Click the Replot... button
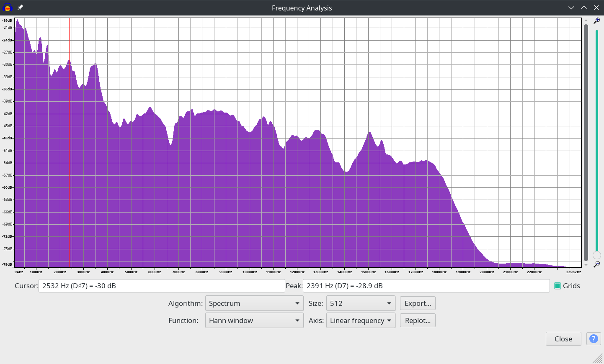Viewport: 604px width, 364px height. coord(418,320)
